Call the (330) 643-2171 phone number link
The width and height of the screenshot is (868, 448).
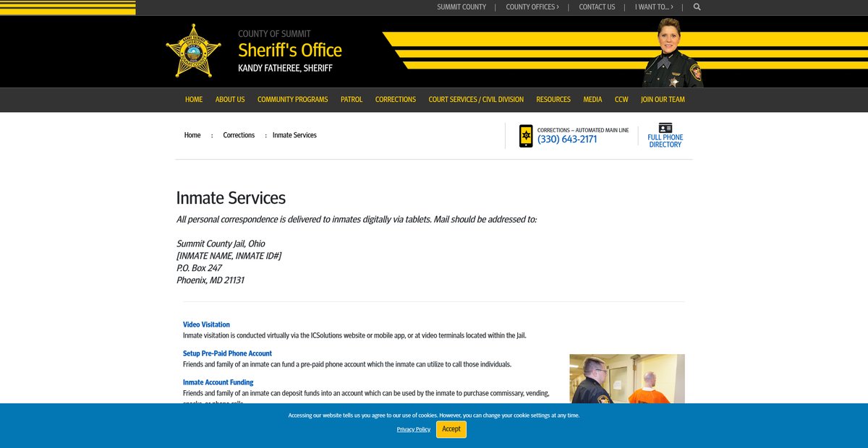567,139
